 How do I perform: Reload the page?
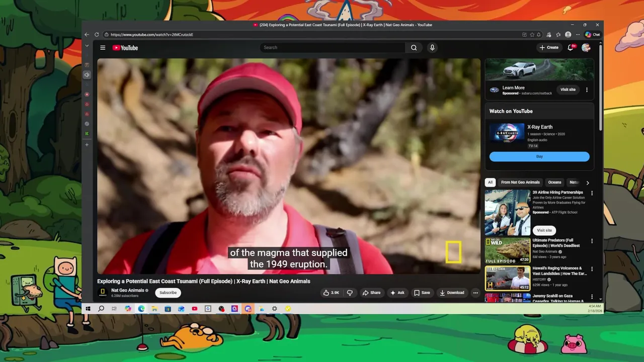tap(97, 35)
